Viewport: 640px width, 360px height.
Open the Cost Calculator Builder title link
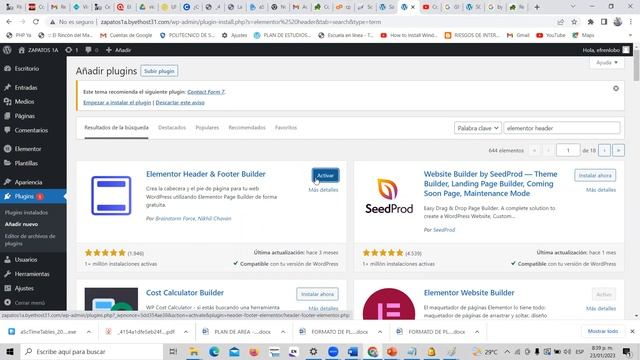pos(185,293)
